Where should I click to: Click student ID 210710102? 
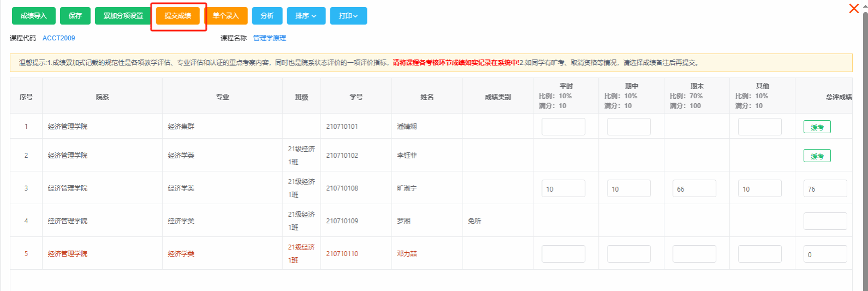coord(342,156)
